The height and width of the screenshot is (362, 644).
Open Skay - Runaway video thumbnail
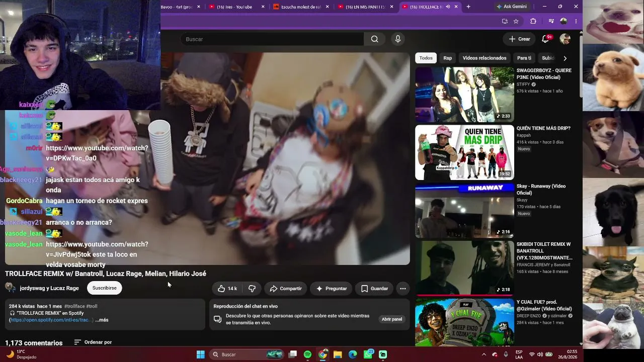pyautogui.click(x=464, y=210)
